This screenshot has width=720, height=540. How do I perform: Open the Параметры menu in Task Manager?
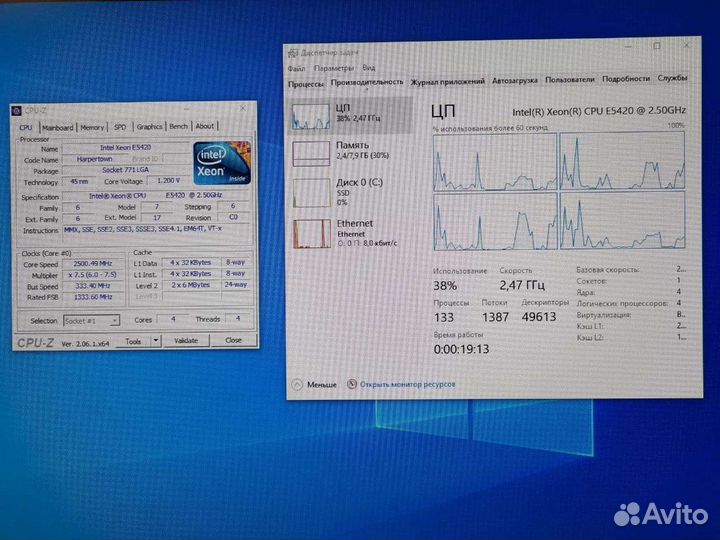(334, 68)
